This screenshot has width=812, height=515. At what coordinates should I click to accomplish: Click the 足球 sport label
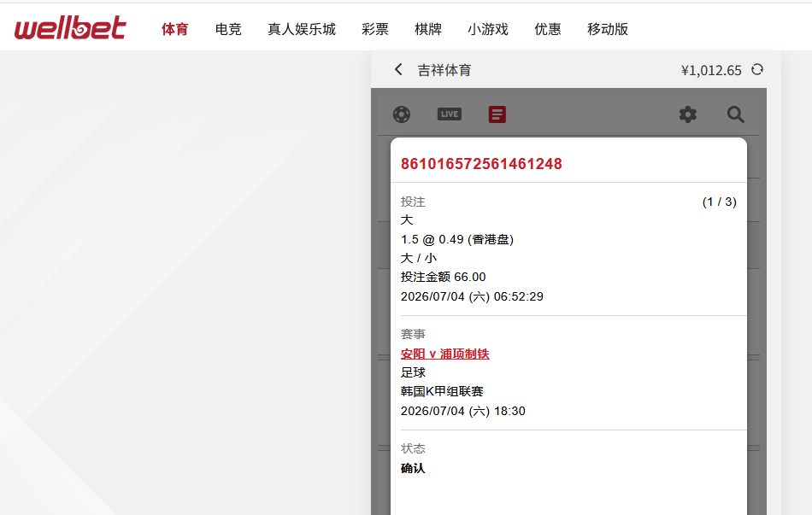pyautogui.click(x=413, y=372)
